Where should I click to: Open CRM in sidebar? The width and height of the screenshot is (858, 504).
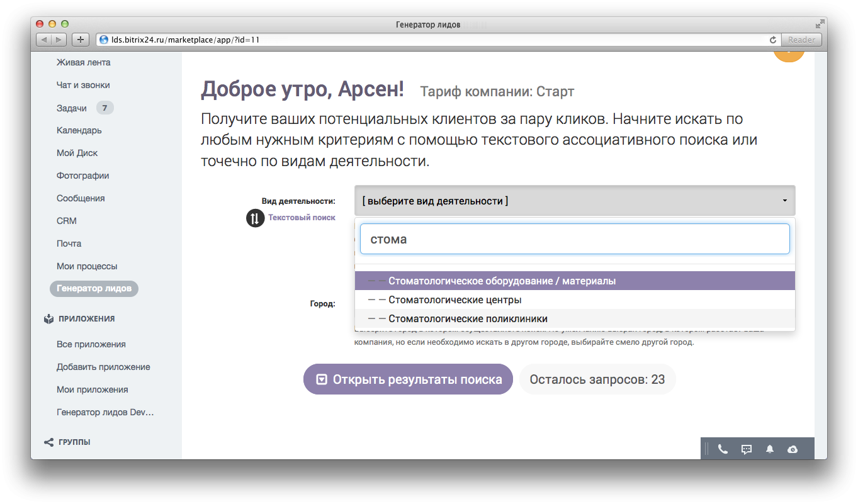pos(67,221)
